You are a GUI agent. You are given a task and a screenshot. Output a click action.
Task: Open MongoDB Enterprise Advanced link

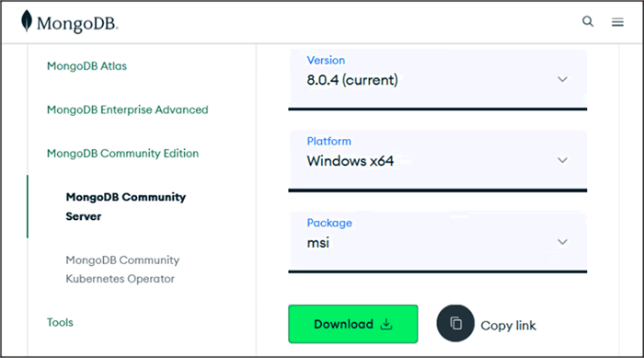pyautogui.click(x=127, y=110)
